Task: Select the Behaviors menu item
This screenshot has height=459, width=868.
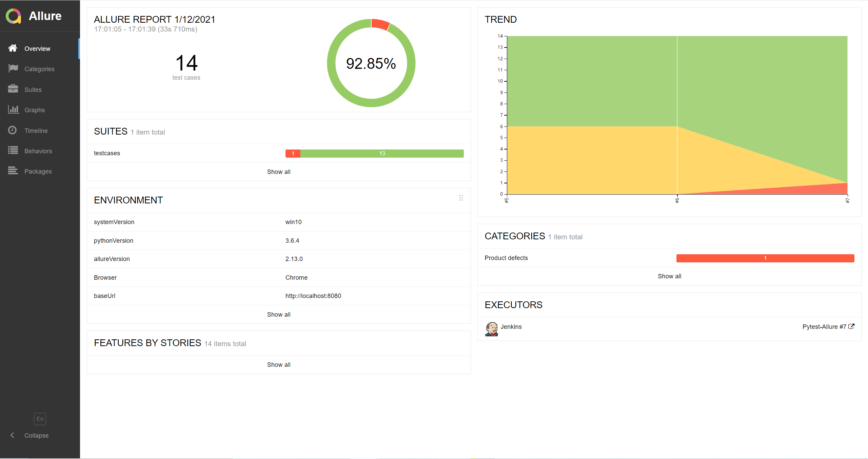Action: pyautogui.click(x=38, y=151)
